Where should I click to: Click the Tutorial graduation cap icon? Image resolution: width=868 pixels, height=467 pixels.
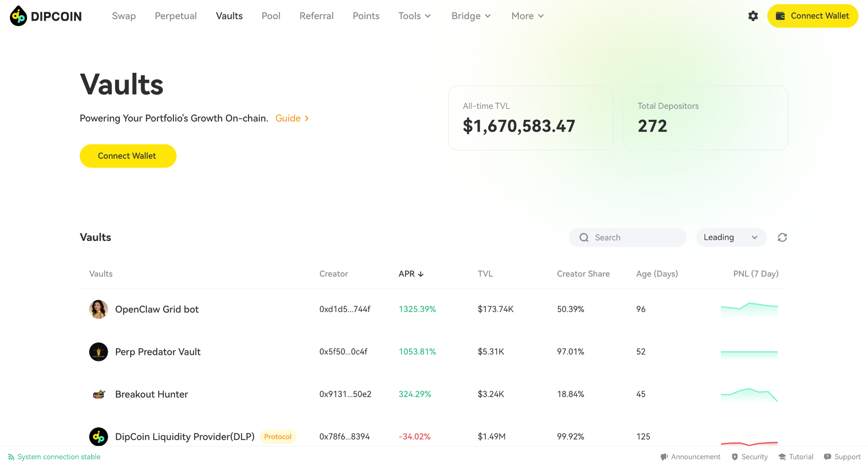782,457
